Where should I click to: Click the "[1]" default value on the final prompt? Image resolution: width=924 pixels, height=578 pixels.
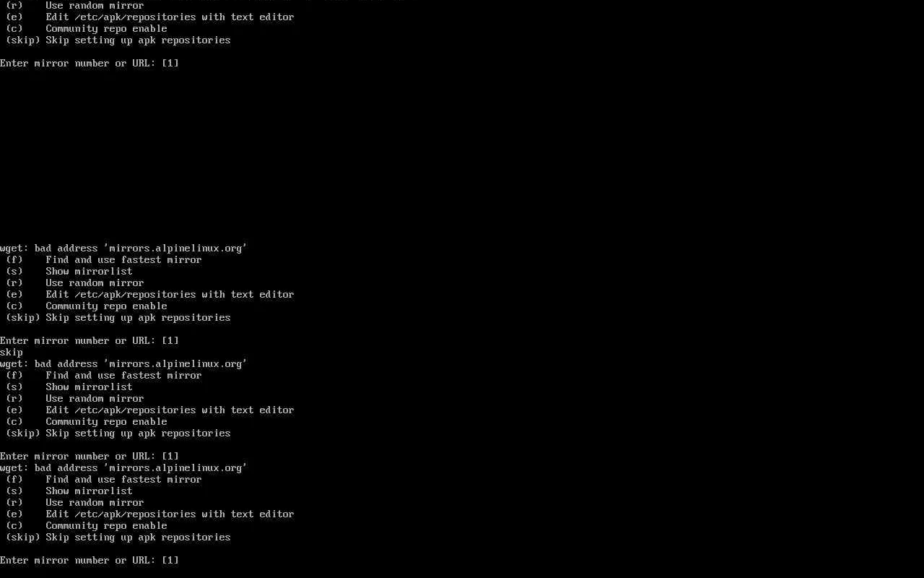(170, 561)
